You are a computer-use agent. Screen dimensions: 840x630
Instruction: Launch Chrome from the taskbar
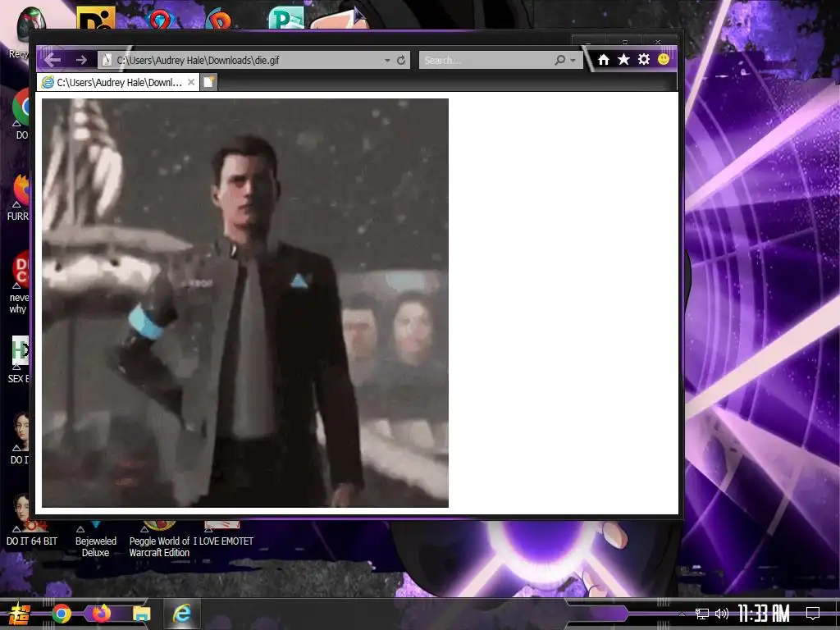(61, 614)
